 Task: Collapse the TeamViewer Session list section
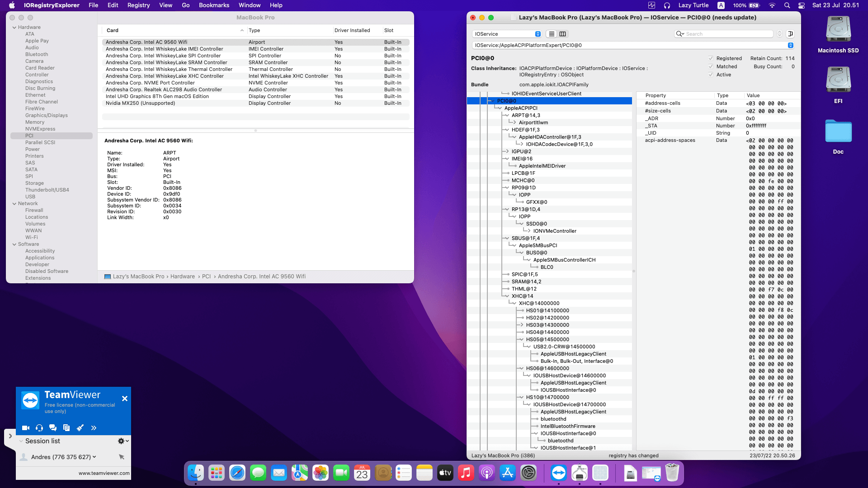(21, 441)
